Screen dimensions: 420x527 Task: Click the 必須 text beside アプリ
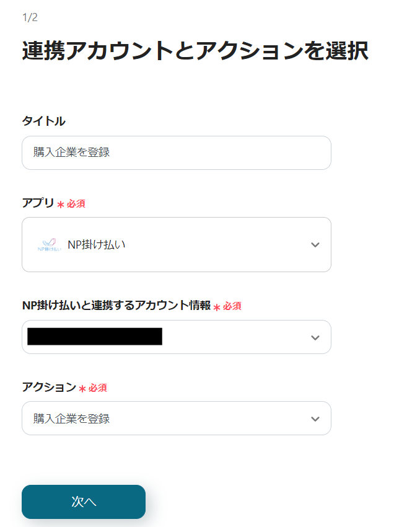pyautogui.click(x=76, y=204)
